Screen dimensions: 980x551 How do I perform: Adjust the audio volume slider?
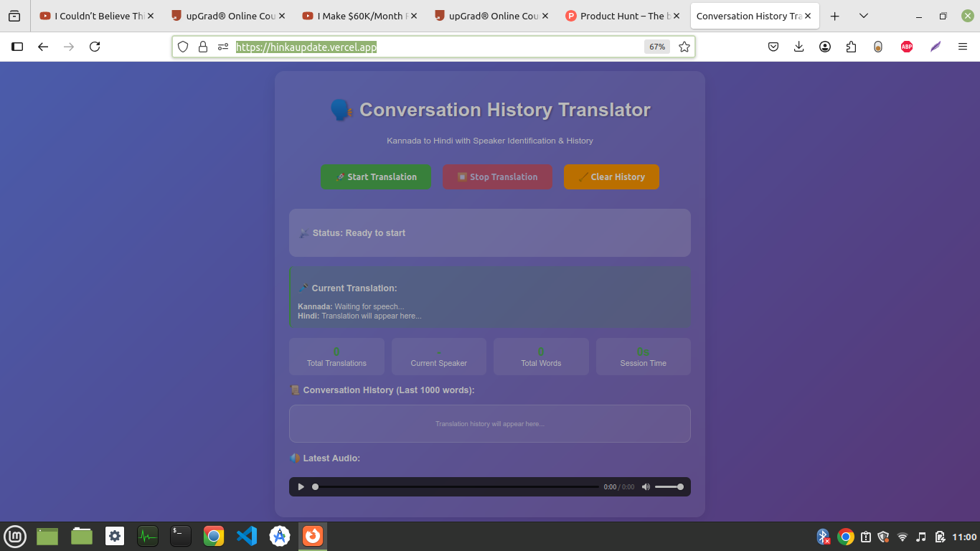pos(669,486)
